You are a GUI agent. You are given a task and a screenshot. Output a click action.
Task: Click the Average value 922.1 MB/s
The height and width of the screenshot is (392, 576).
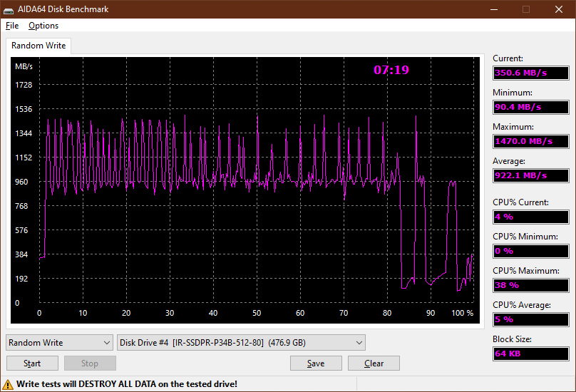(x=531, y=175)
